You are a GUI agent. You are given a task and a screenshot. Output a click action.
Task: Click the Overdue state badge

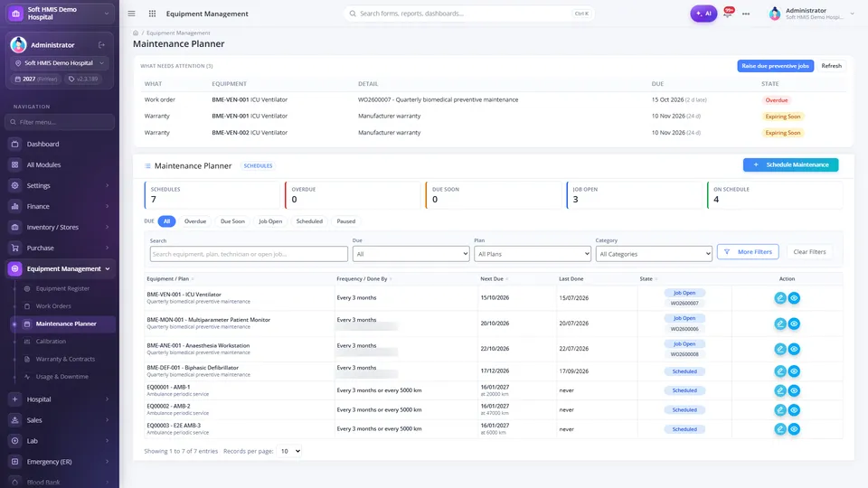[776, 100]
